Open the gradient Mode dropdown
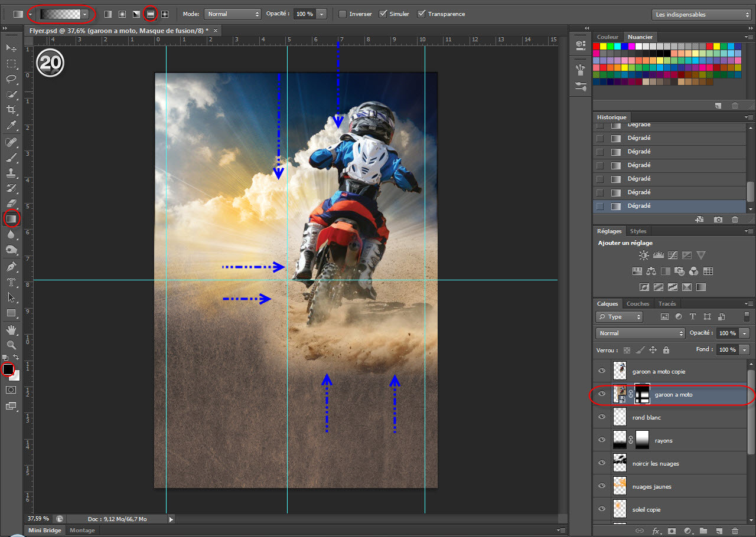The width and height of the screenshot is (756, 537). (232, 14)
